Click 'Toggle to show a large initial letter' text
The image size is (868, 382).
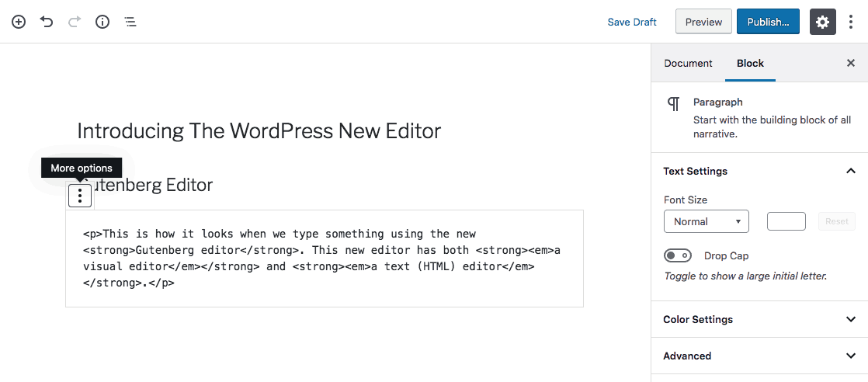pos(745,276)
